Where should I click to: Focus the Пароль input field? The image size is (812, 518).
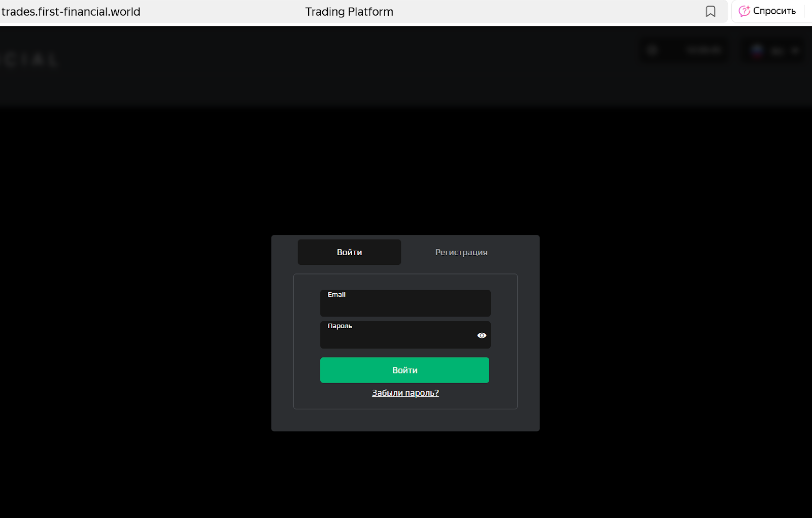pyautogui.click(x=405, y=335)
